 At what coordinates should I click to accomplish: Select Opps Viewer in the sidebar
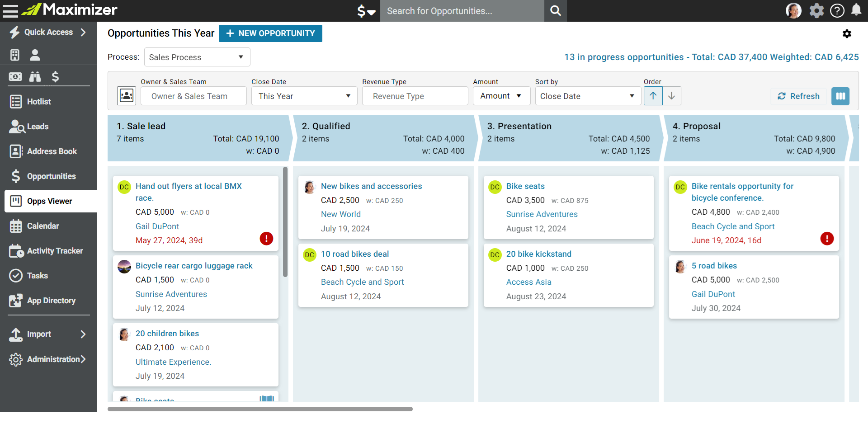coord(51,201)
